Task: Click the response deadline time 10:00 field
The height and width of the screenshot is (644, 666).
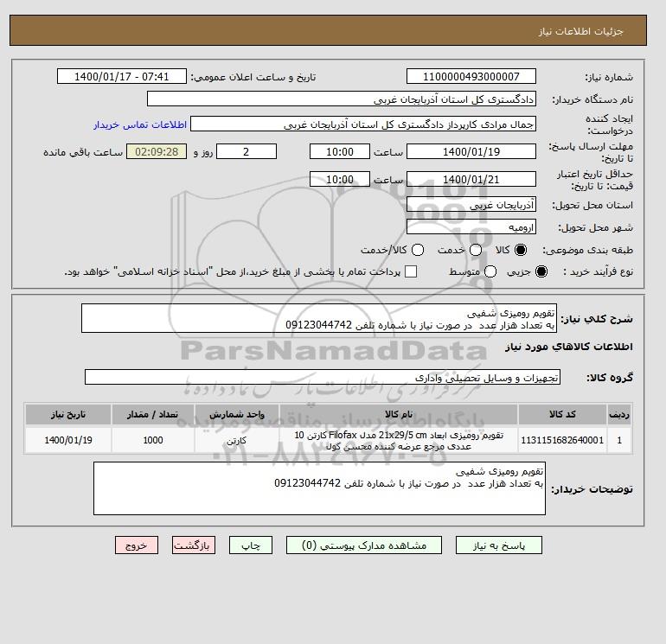Action: tap(340, 151)
